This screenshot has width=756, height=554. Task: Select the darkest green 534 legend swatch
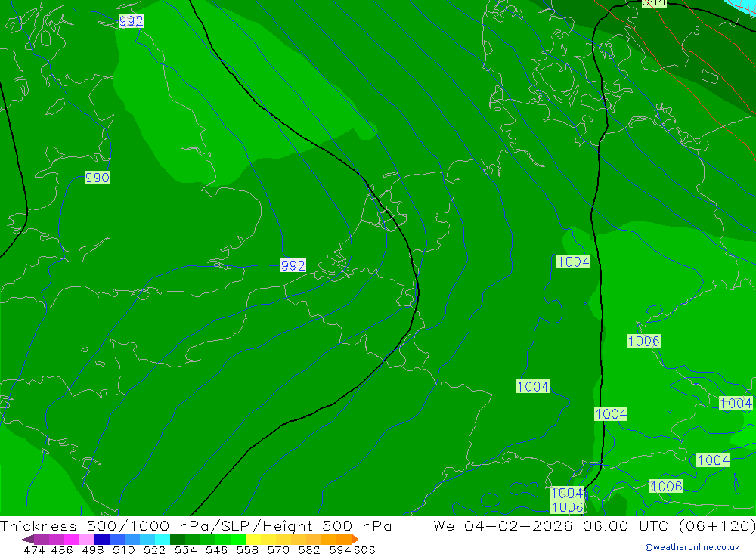point(178,539)
